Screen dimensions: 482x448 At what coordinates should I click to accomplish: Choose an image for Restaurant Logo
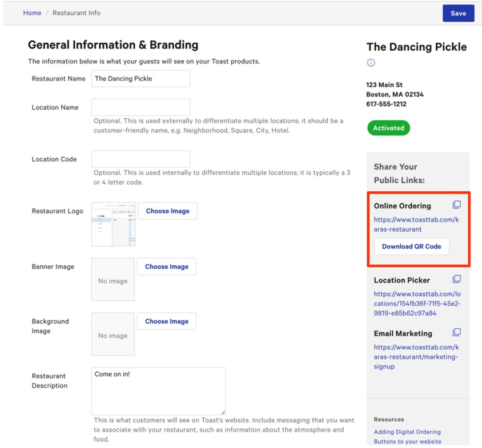coord(167,211)
